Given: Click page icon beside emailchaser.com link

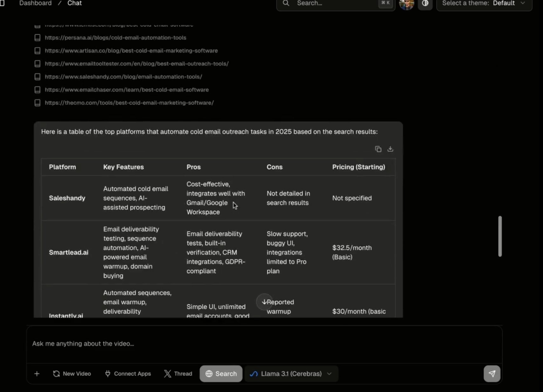Looking at the screenshot, I should pos(37,90).
